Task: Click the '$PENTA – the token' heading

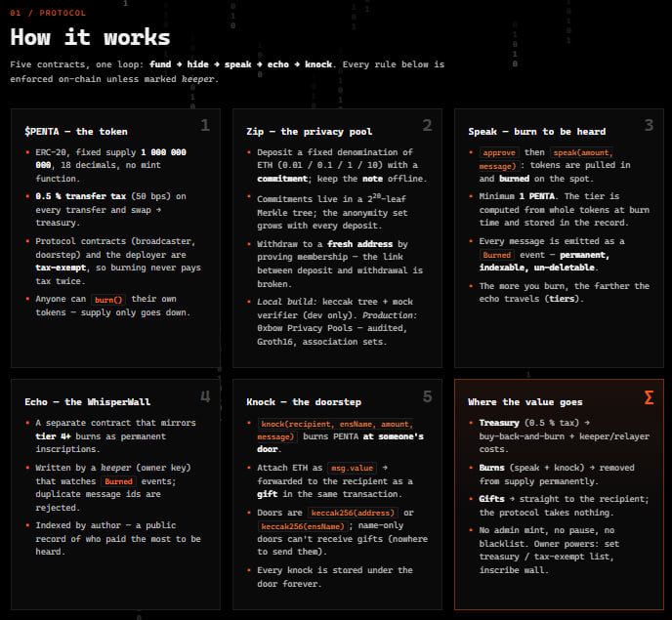Action: 76,132
